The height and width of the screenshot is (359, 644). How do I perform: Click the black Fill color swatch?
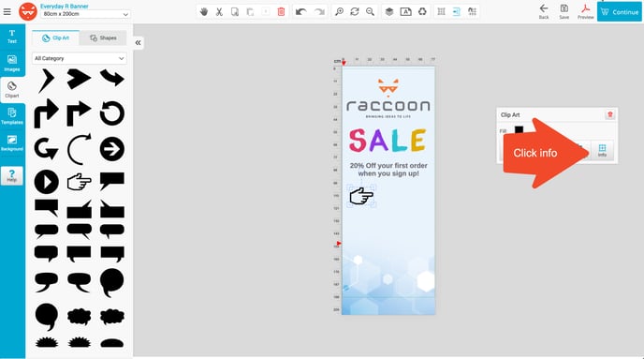pos(519,130)
